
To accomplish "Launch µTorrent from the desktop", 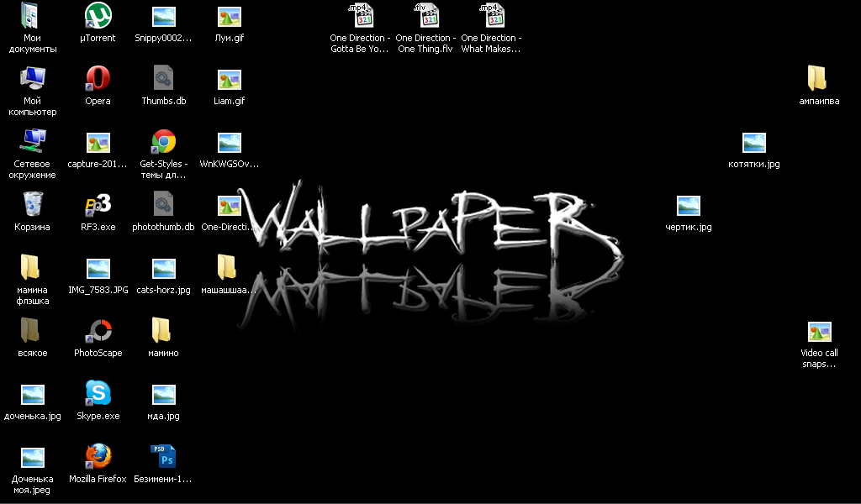I will tap(98, 17).
